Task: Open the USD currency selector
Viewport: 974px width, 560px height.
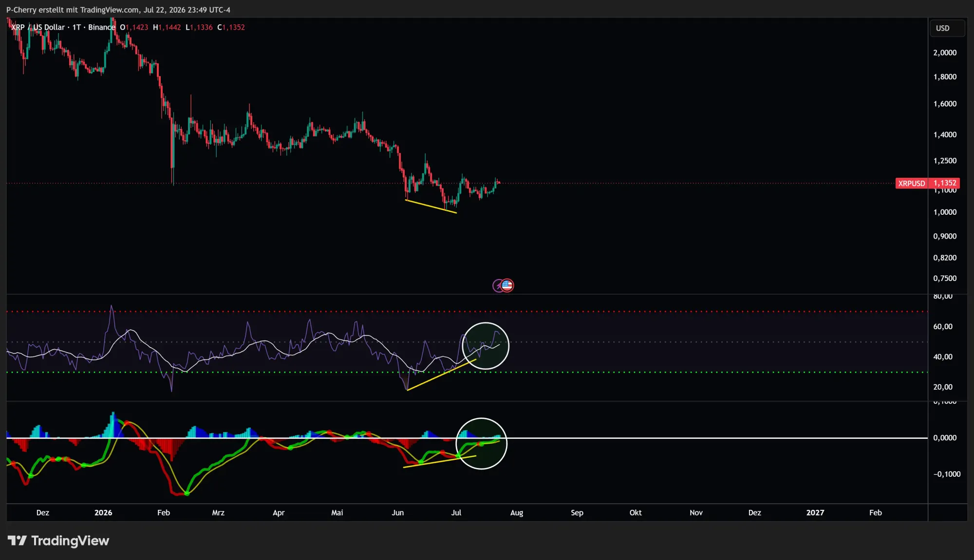Action: pyautogui.click(x=947, y=28)
